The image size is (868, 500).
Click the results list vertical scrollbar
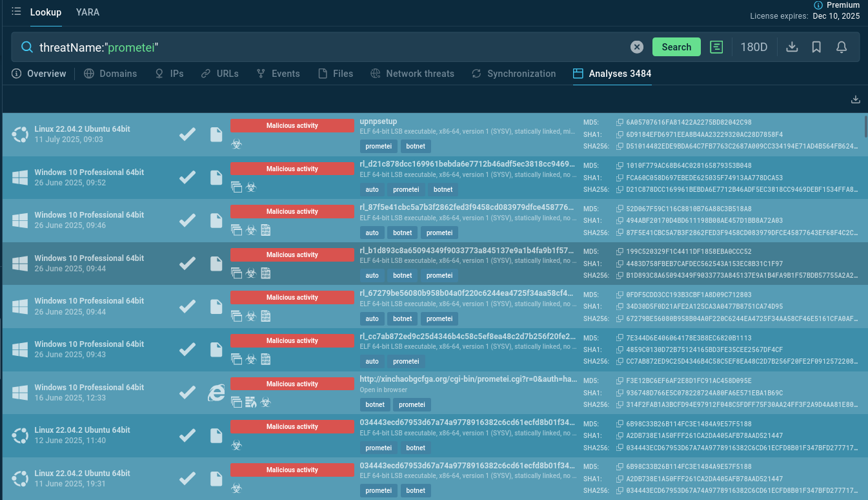pos(865,127)
